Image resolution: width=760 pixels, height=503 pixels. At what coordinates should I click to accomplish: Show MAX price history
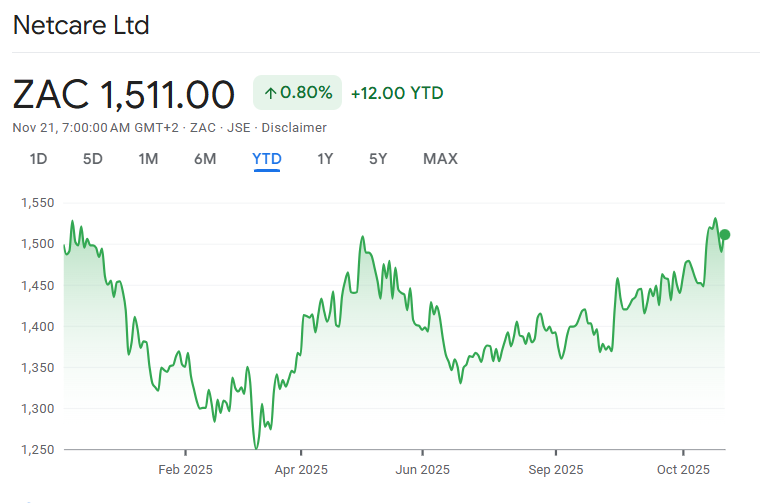440,159
